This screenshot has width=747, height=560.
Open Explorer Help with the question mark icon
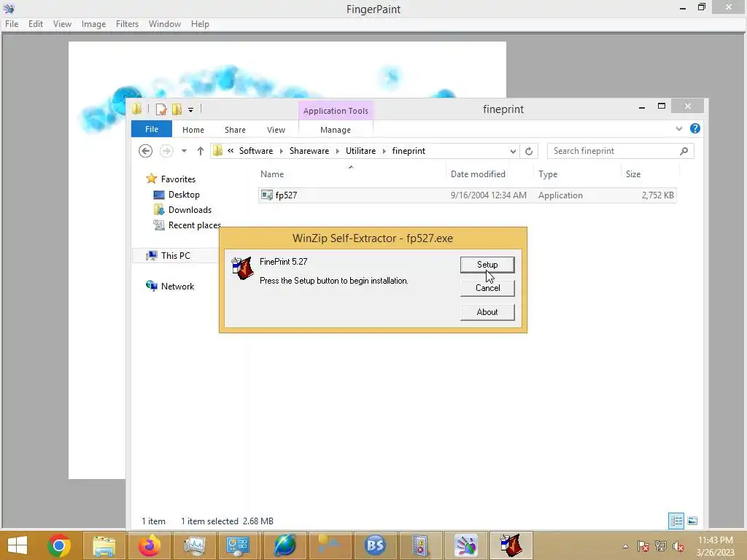tap(695, 128)
